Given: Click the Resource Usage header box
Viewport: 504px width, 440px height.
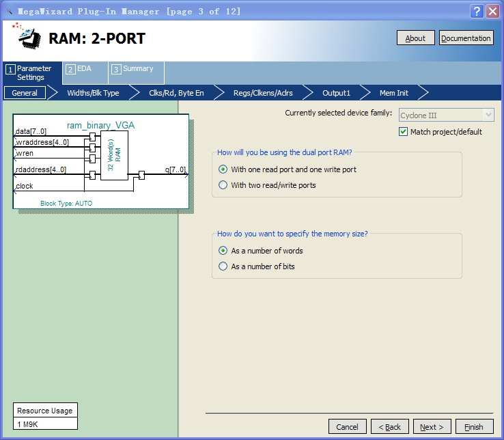Looking at the screenshot, I should (x=45, y=411).
